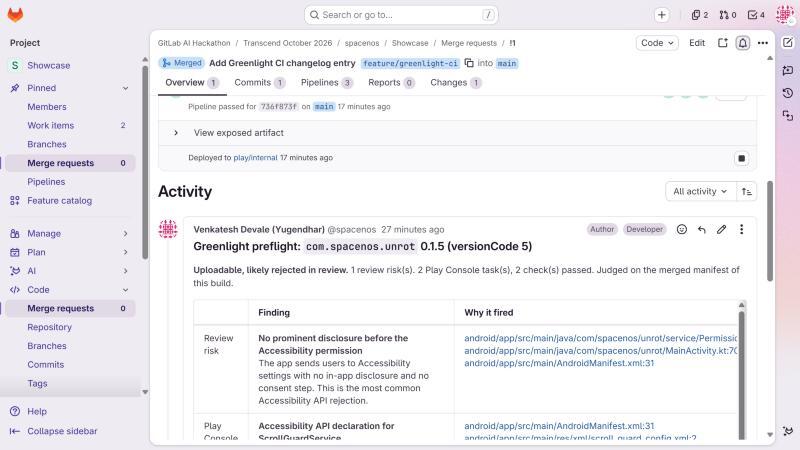Viewport: 800px width, 450px height.
Task: Open the Code dropdown button
Action: pyautogui.click(x=657, y=43)
